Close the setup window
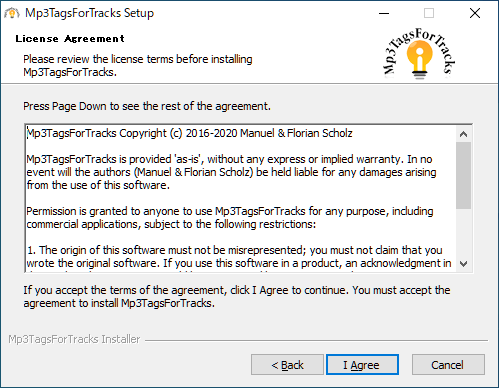The width and height of the screenshot is (499, 388). click(475, 13)
